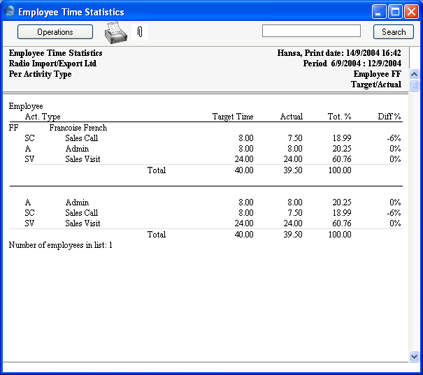The height and width of the screenshot is (375, 423).
Task: Click the scroll up arrow
Action: [414, 74]
